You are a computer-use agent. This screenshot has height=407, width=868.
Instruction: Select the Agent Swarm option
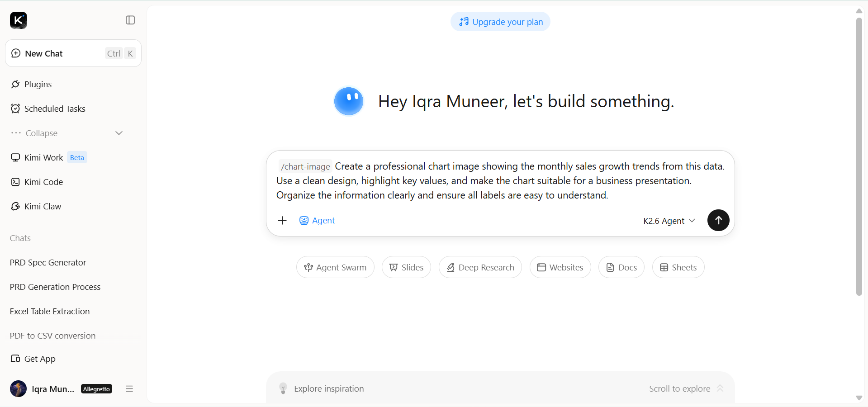pyautogui.click(x=335, y=267)
